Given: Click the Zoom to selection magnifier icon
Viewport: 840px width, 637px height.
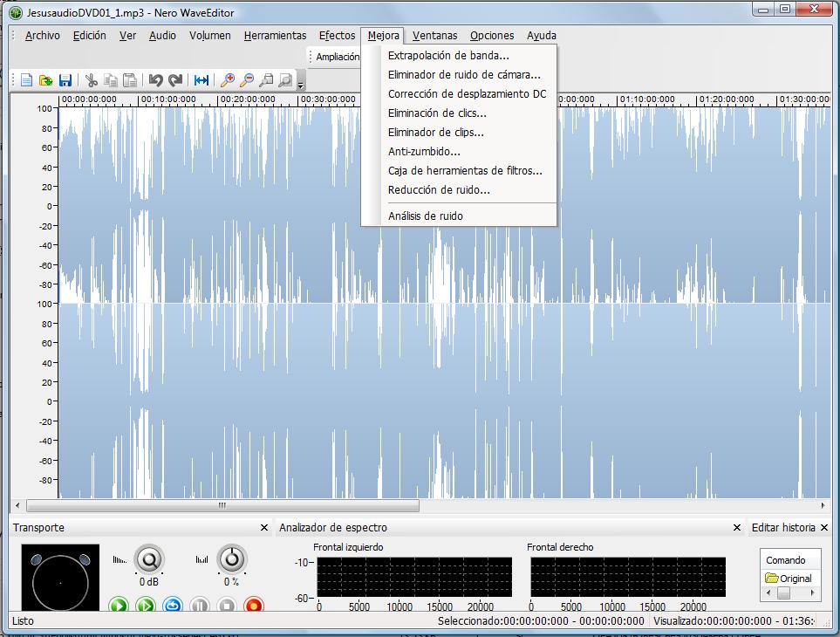Looking at the screenshot, I should coord(266,80).
